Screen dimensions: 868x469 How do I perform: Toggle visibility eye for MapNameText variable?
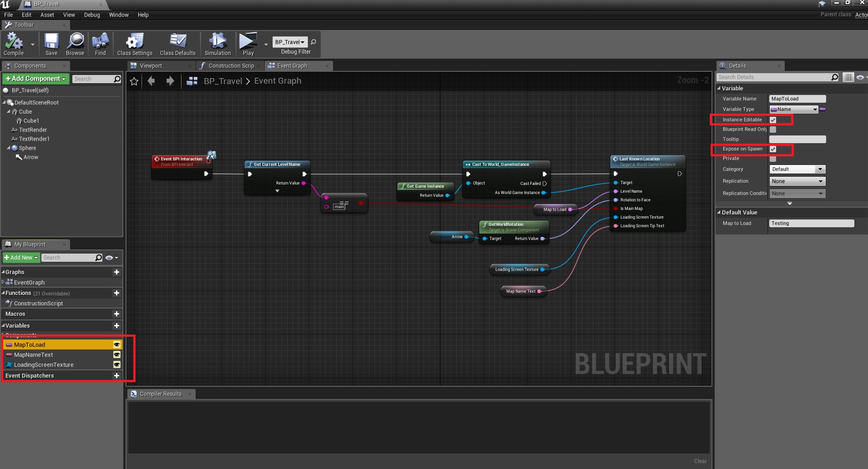117,355
